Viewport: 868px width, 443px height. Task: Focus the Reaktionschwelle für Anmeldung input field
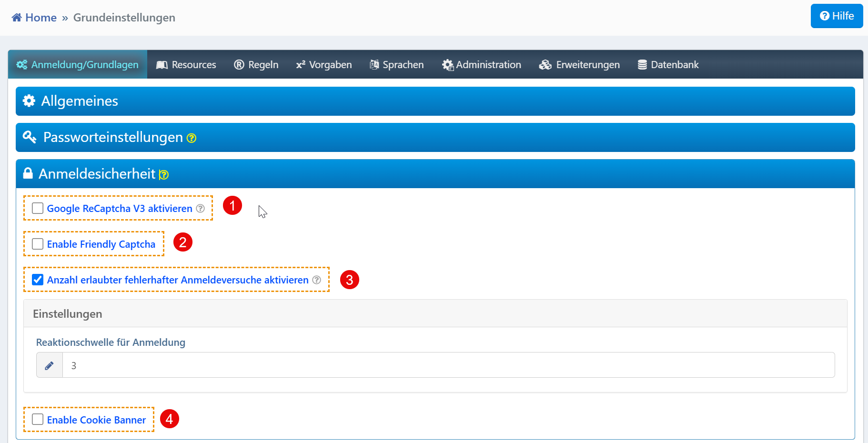448,365
